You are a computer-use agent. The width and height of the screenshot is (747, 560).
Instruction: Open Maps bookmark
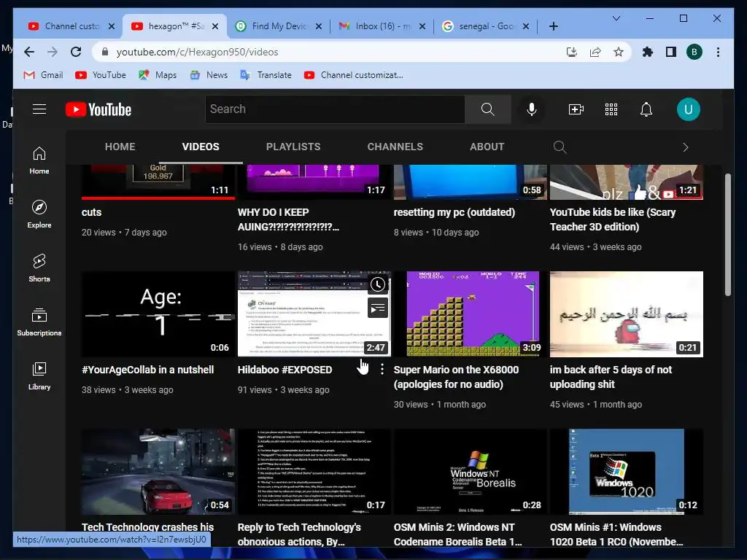pyautogui.click(x=158, y=75)
